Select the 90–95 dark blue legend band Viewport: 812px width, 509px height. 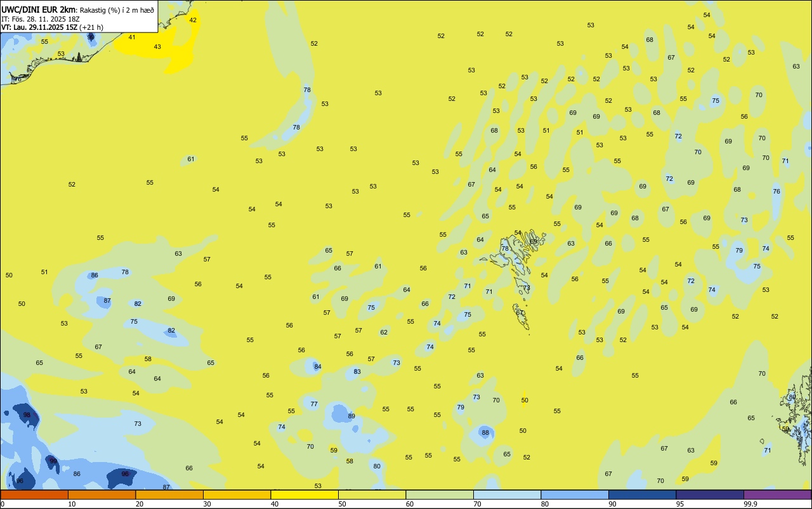point(642,494)
